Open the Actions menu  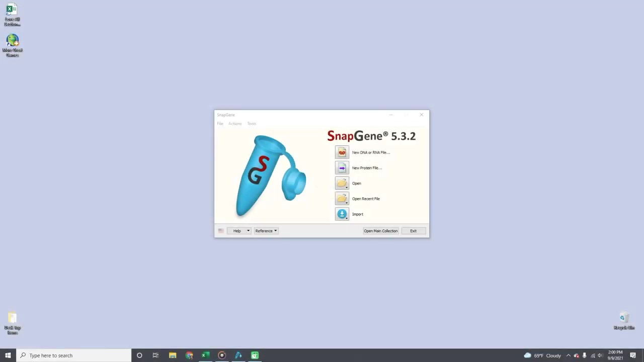[234, 124]
